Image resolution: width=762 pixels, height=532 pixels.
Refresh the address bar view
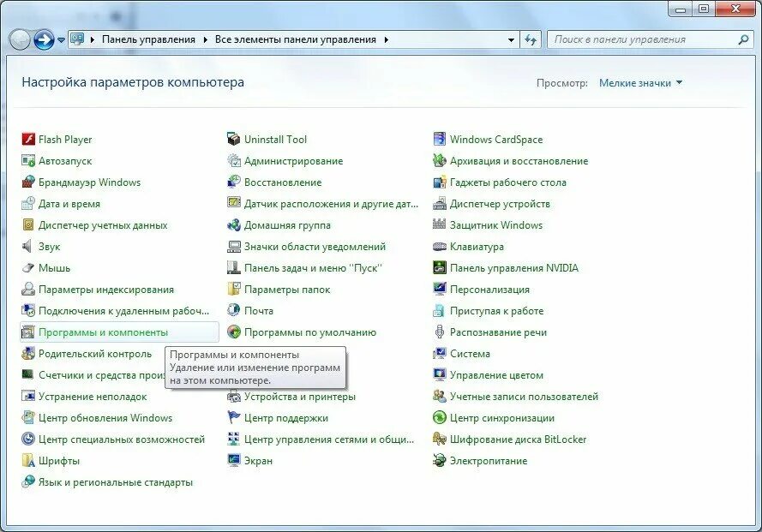tap(531, 40)
